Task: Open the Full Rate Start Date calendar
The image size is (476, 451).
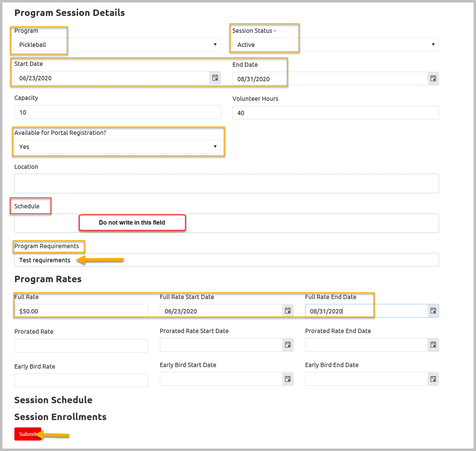Action: pyautogui.click(x=288, y=311)
